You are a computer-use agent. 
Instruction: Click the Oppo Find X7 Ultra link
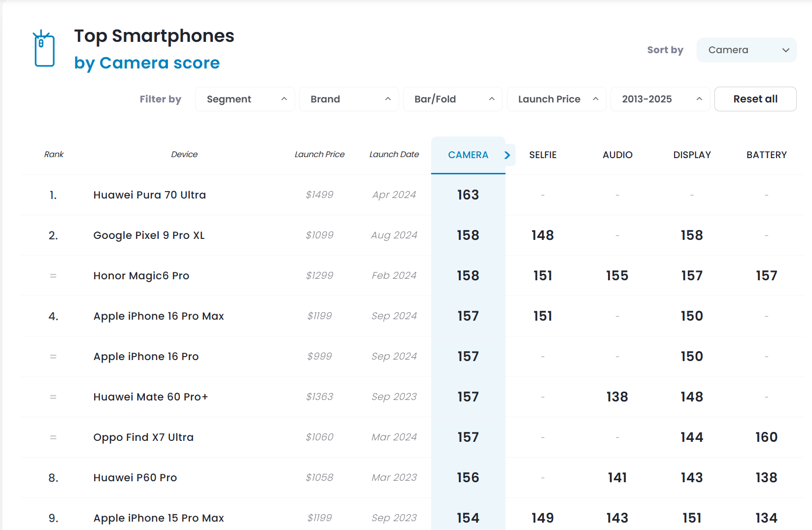coord(143,437)
